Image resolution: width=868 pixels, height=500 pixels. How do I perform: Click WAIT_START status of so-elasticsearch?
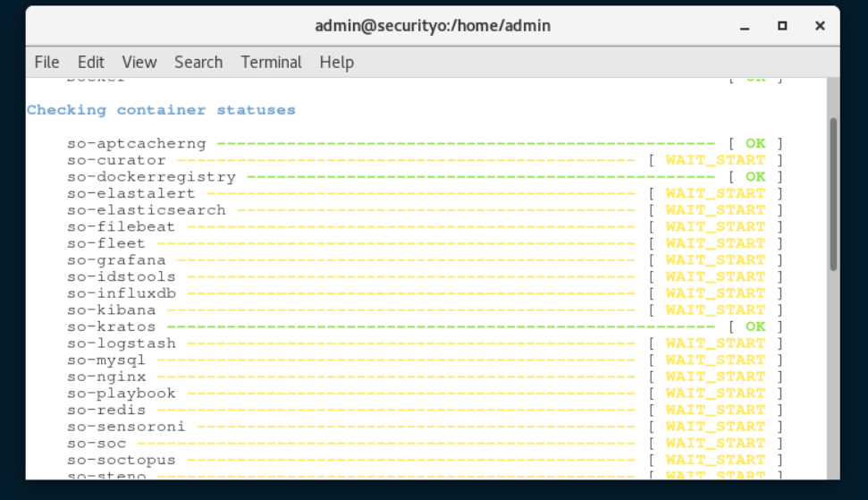715,210
